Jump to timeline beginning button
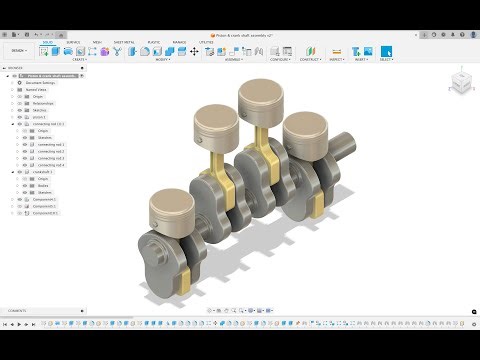Image resolution: width=480 pixels, height=360 pixels. coord(5,324)
